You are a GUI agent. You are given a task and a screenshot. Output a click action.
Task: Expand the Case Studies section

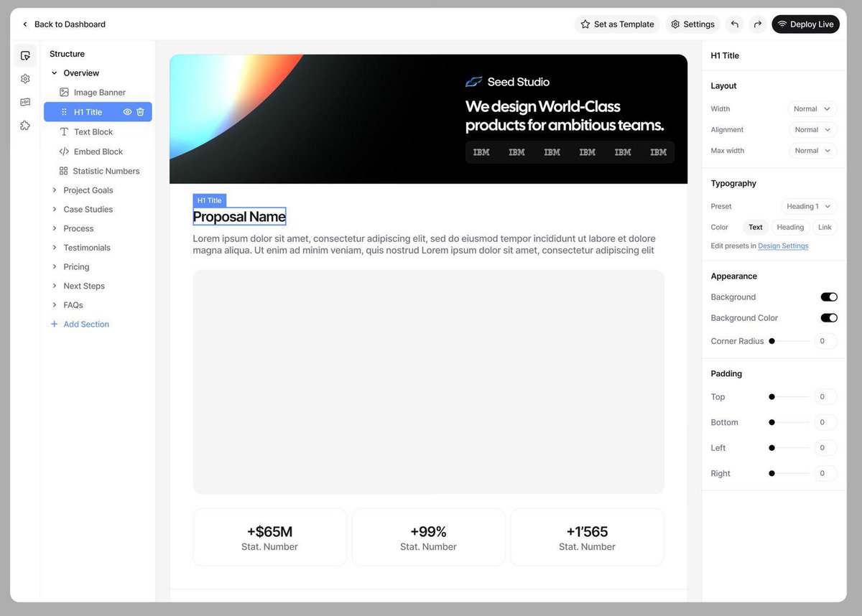[x=54, y=210]
